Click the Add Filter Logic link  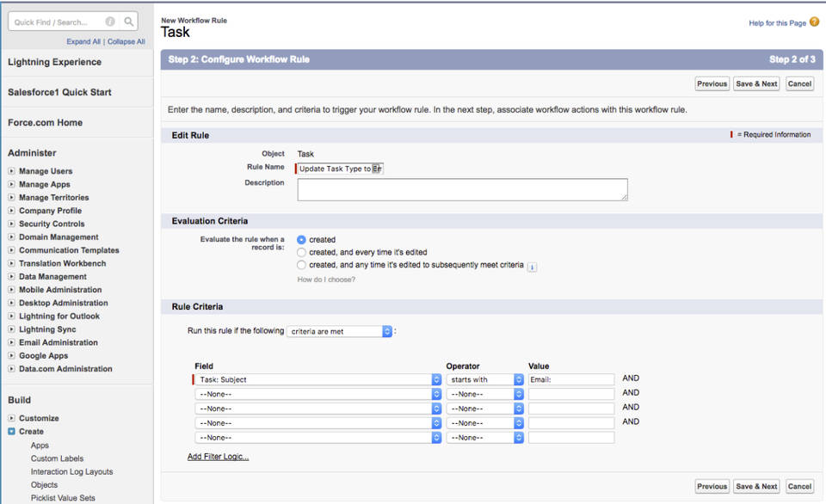click(218, 457)
